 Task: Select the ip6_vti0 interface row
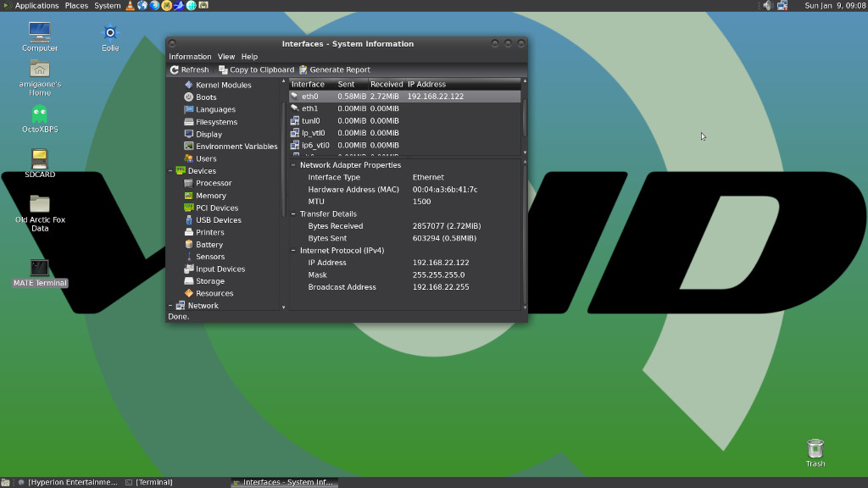404,145
